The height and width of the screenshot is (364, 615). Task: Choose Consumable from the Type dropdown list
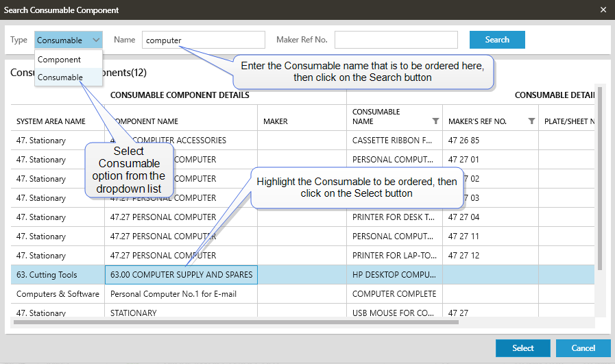(x=69, y=77)
